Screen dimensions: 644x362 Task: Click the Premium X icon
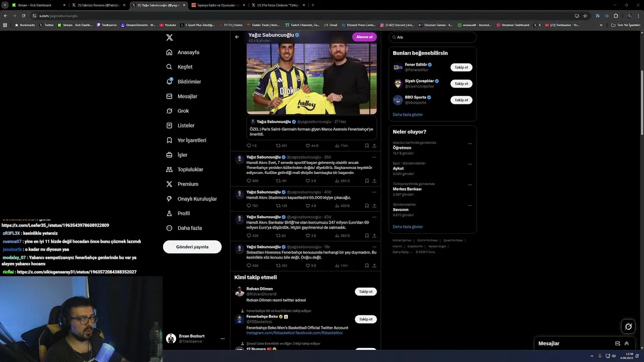click(x=170, y=184)
